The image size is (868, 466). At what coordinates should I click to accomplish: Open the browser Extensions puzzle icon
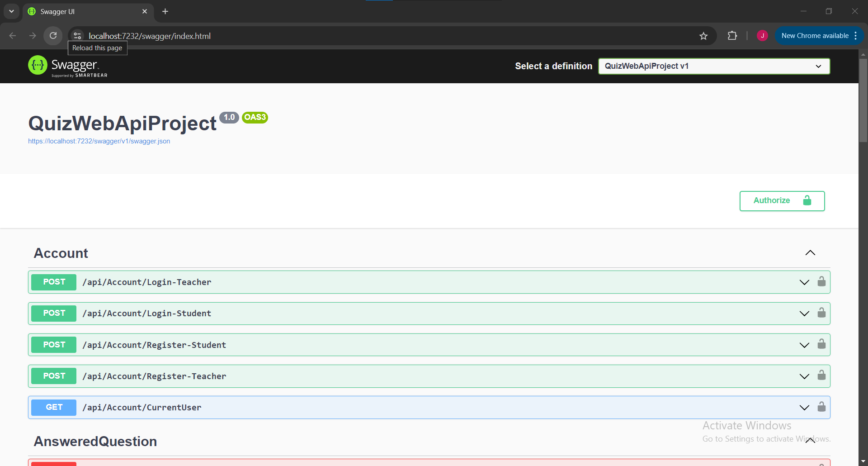pos(732,36)
